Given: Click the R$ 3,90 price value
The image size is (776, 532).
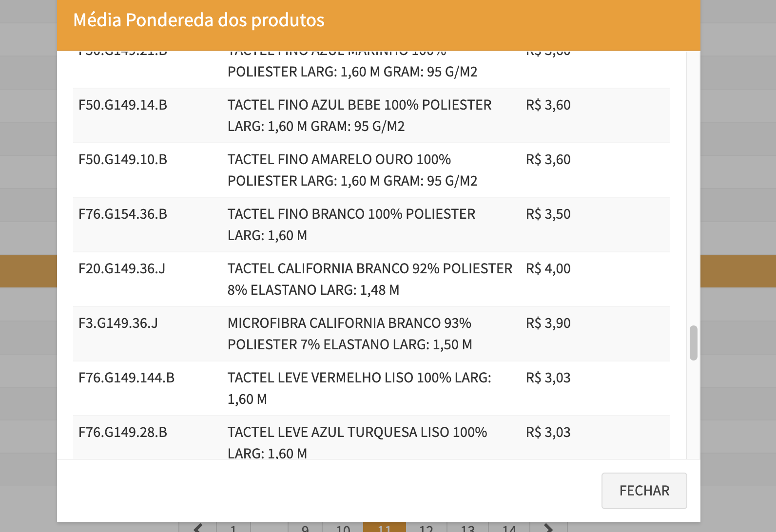Looking at the screenshot, I should 548,323.
